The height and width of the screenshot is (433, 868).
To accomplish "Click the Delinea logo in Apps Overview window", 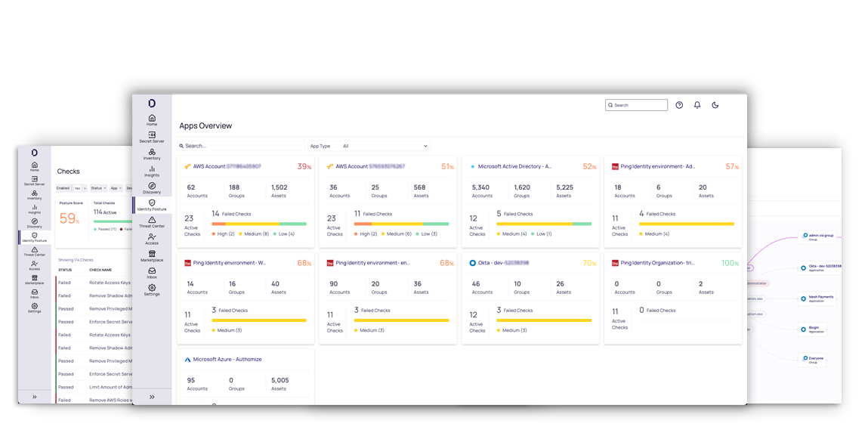I will tap(152, 104).
